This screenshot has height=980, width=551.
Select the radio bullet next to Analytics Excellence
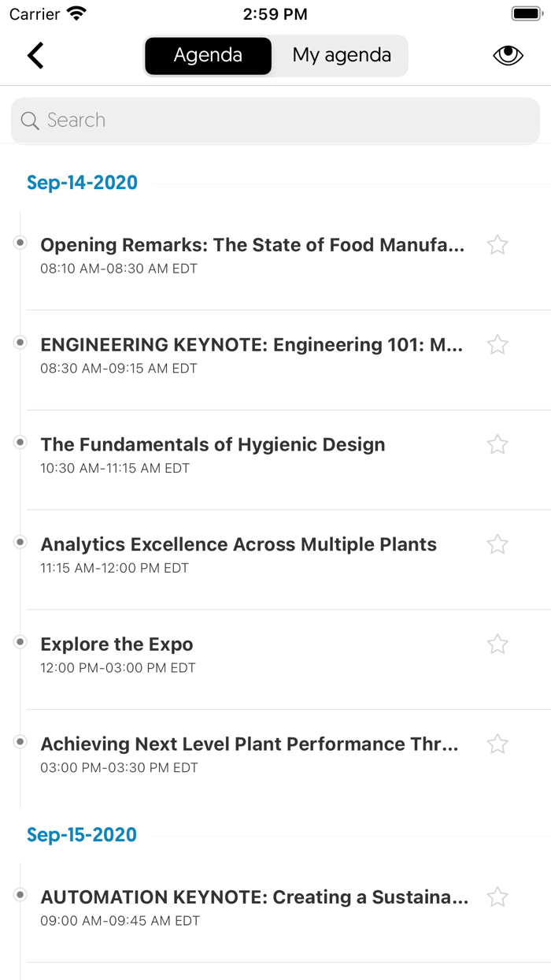pyautogui.click(x=19, y=541)
